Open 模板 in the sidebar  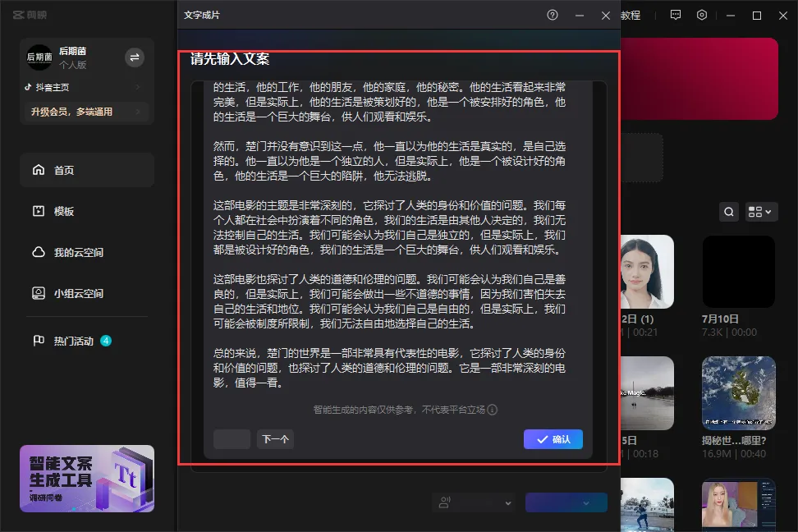tap(86, 211)
